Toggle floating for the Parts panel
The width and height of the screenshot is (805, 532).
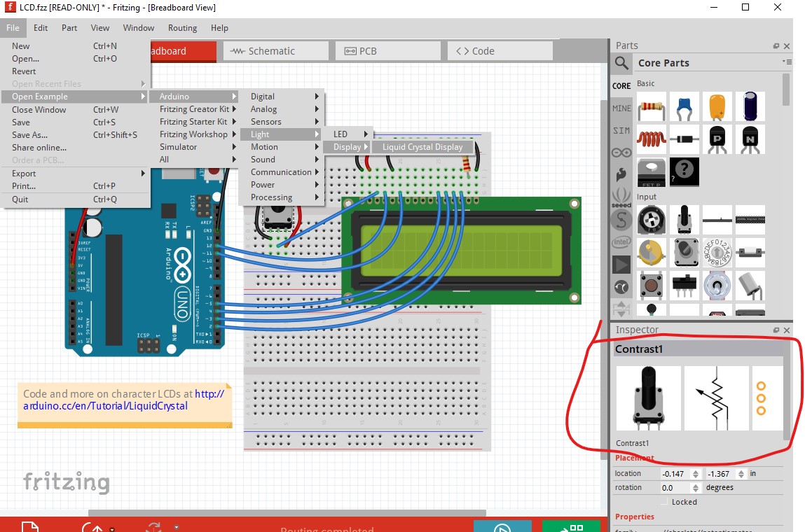(x=776, y=46)
